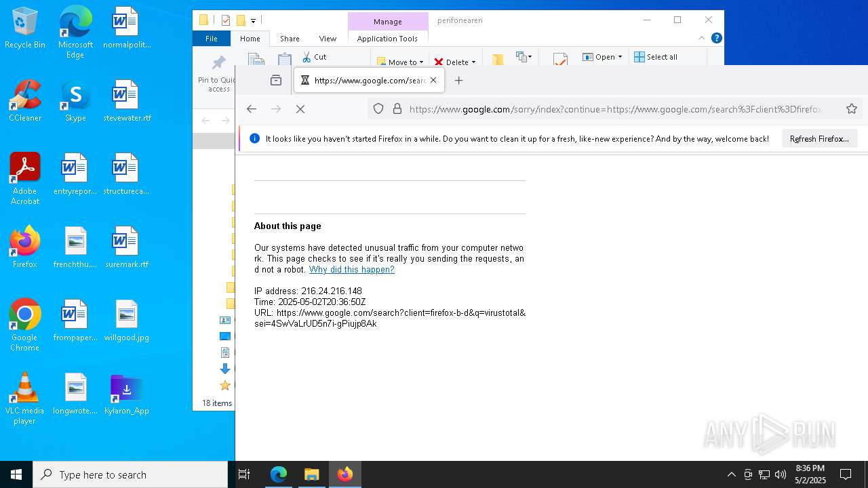
Task: Select the google.com search Firefox tab
Action: pos(370,80)
